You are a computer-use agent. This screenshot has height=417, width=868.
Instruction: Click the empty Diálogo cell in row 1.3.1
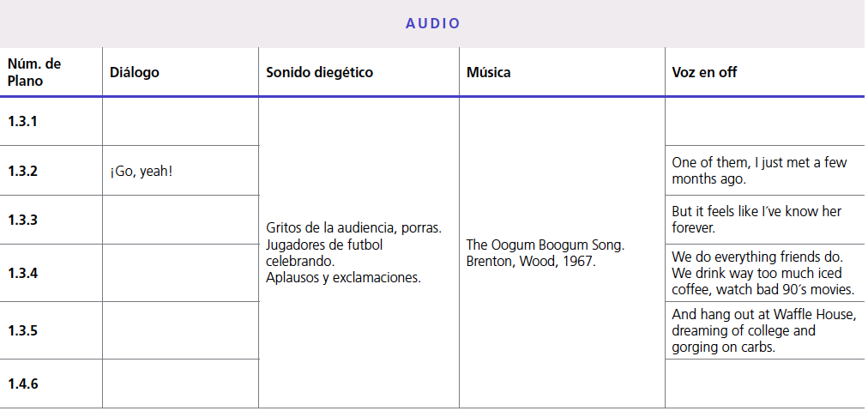[180, 121]
